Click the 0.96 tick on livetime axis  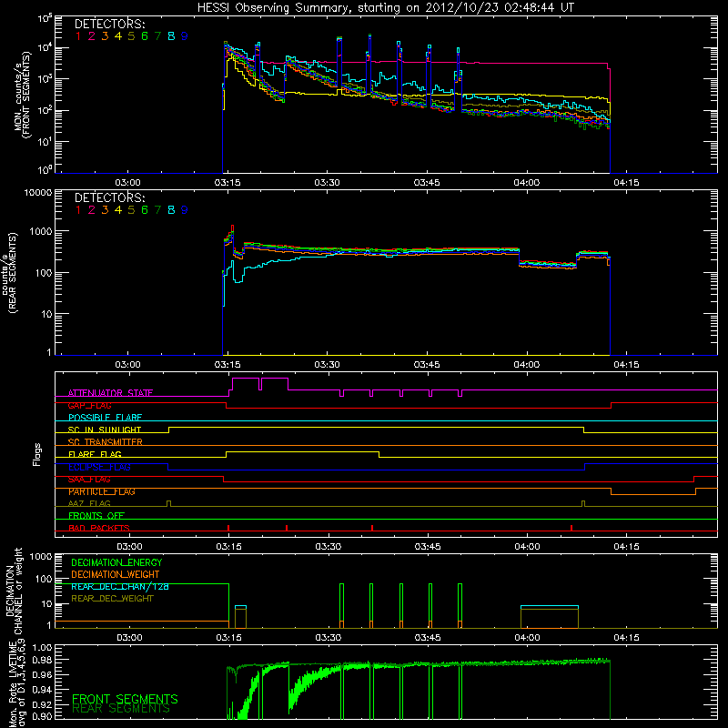(43, 675)
